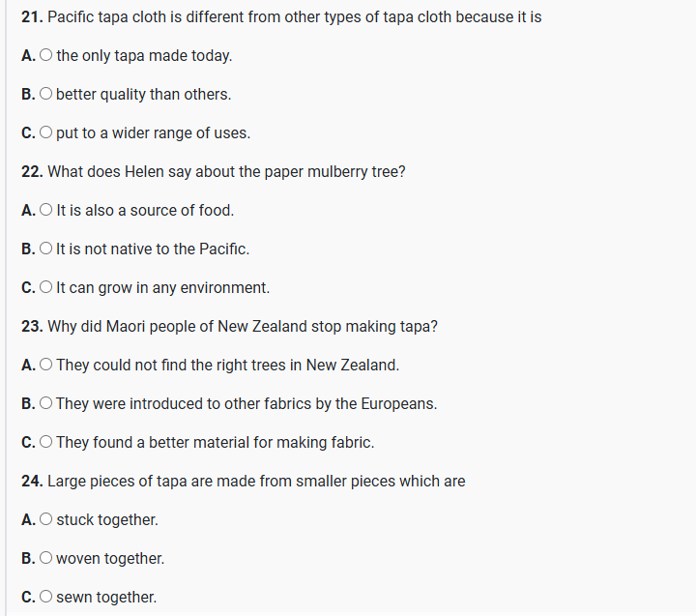
Task: Select 'the only tapa made today' radio button
Action: (x=47, y=56)
